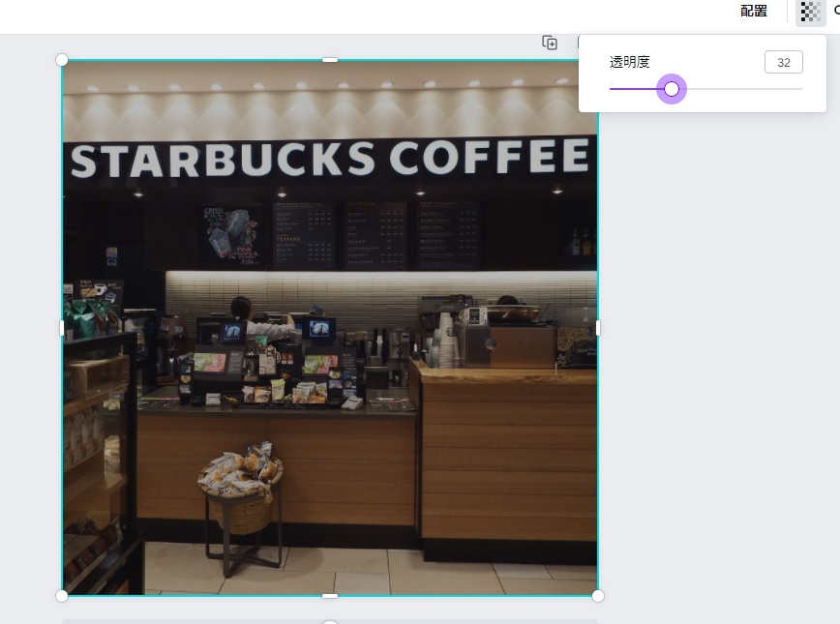The width and height of the screenshot is (840, 624).
Task: Click the transparency slider handle
Action: point(672,89)
